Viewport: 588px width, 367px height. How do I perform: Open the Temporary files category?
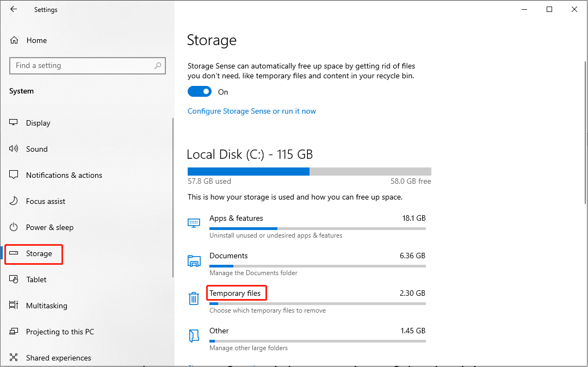235,294
